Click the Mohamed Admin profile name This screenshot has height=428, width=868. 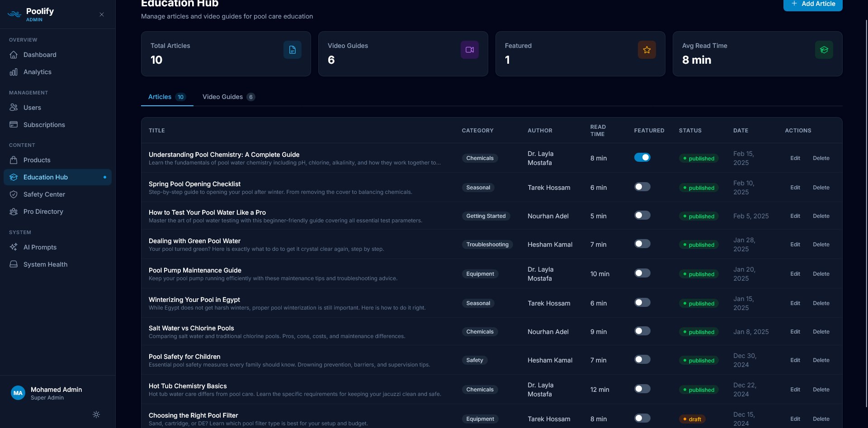[57, 390]
